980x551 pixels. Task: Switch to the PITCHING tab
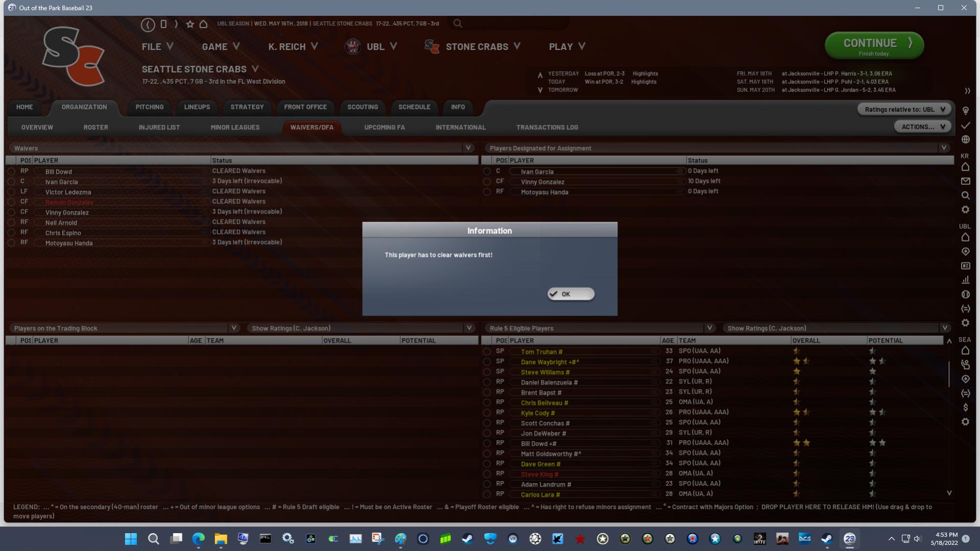(150, 107)
